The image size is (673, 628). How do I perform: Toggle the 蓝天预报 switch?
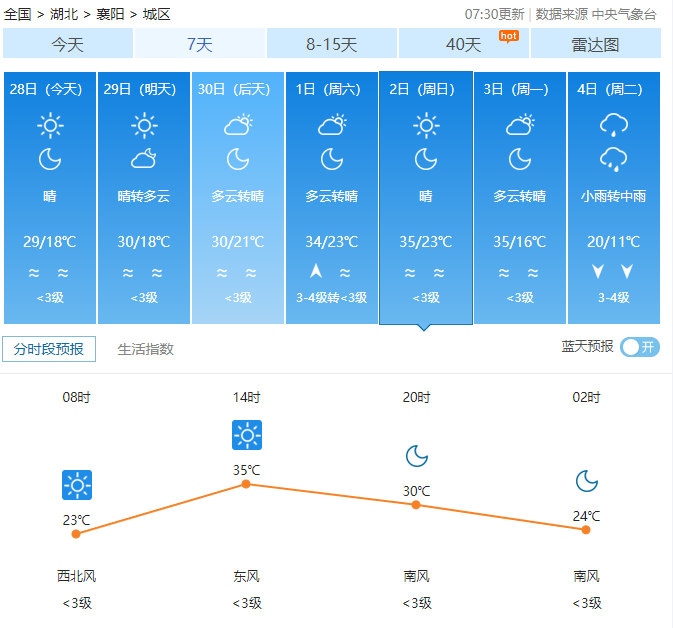tap(640, 347)
